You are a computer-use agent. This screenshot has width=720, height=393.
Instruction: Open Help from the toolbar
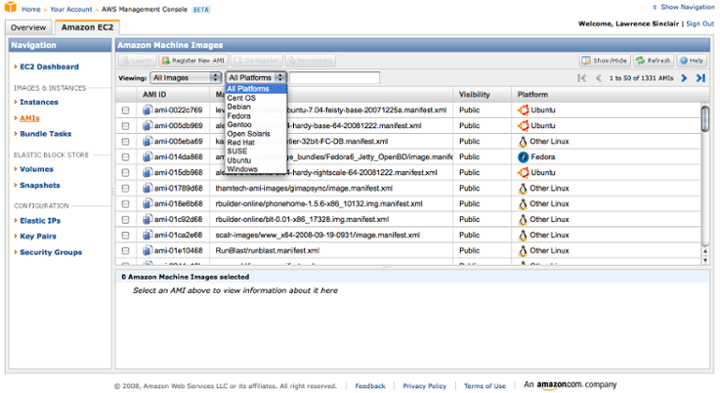pyautogui.click(x=692, y=61)
